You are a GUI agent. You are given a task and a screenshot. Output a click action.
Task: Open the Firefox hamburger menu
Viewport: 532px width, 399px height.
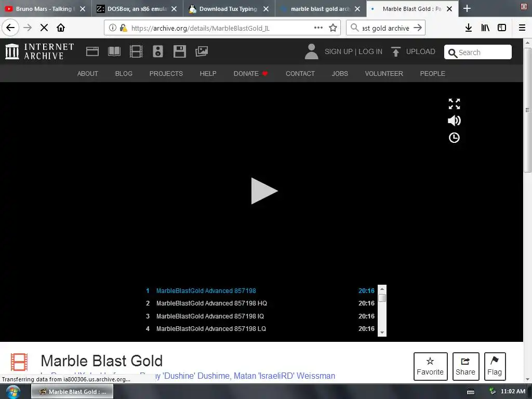[x=522, y=28]
